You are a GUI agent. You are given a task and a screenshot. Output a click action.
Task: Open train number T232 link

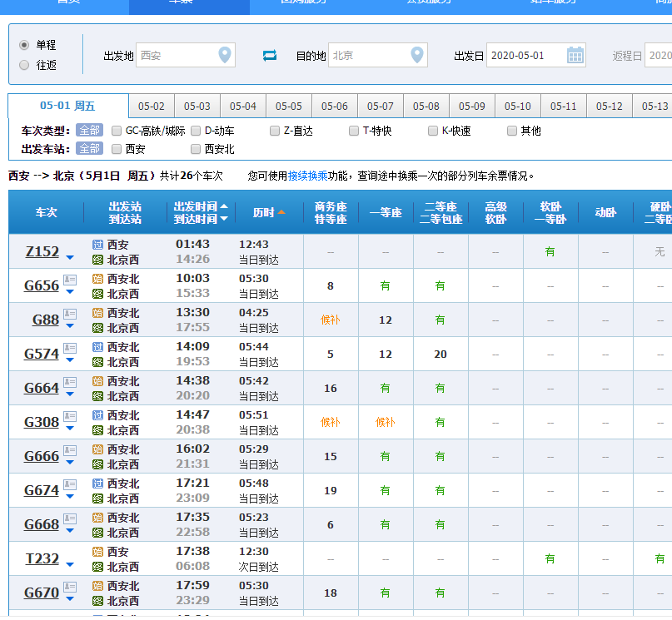tap(42, 558)
